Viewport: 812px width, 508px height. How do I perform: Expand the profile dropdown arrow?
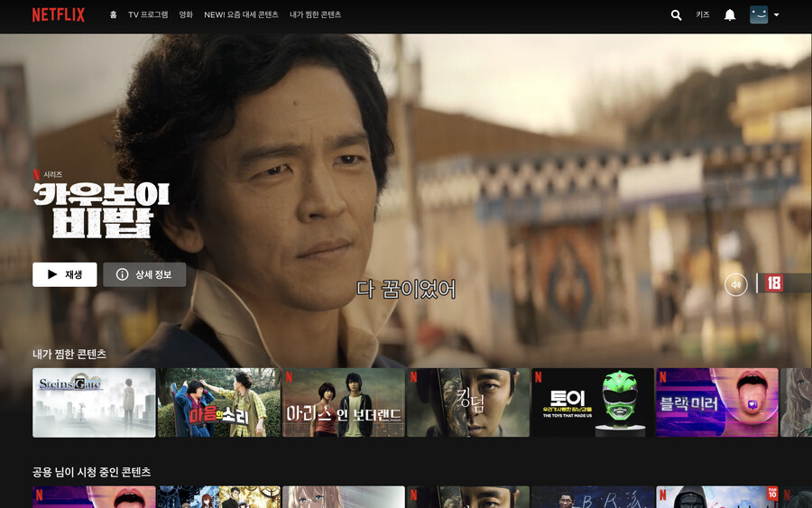[776, 15]
